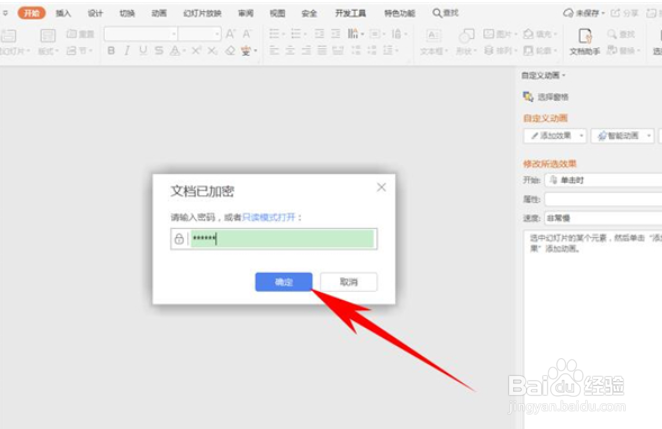Viewport: 662px width, 429px height.
Task: Open the 切换 ribbon tab
Action: (x=127, y=13)
